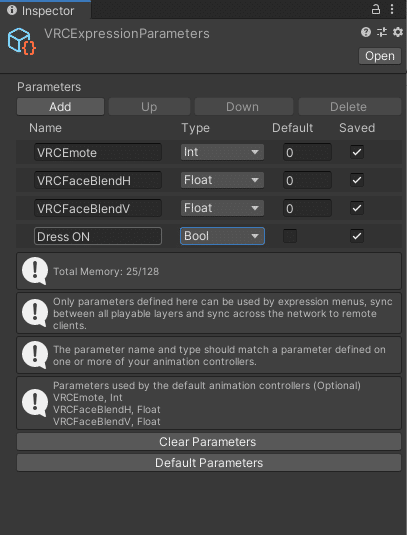407x535 pixels.
Task: Toggle Saved checkbox for Dress ON
Action: 357,236
